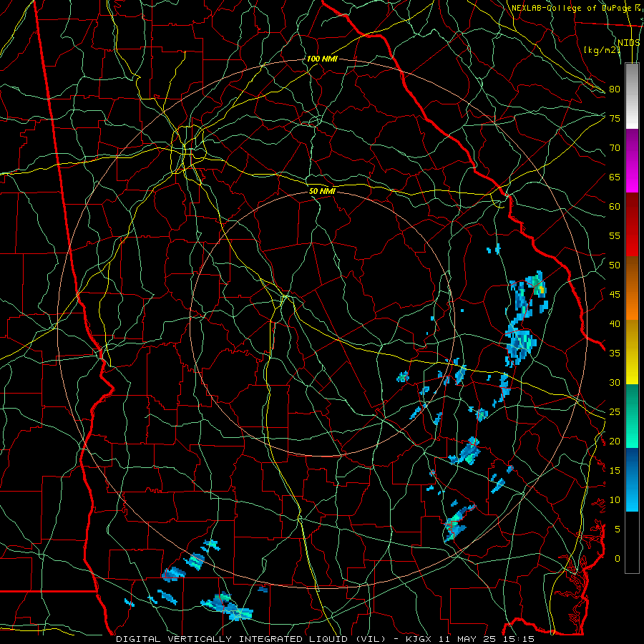644x644 pixels.
Task: Click the '50 NMI' range ring label
Action: (x=322, y=191)
